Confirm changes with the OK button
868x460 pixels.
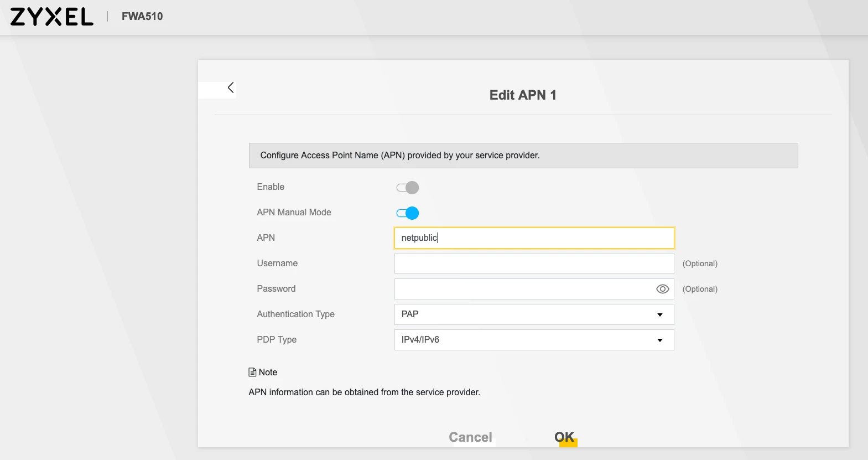tap(564, 437)
